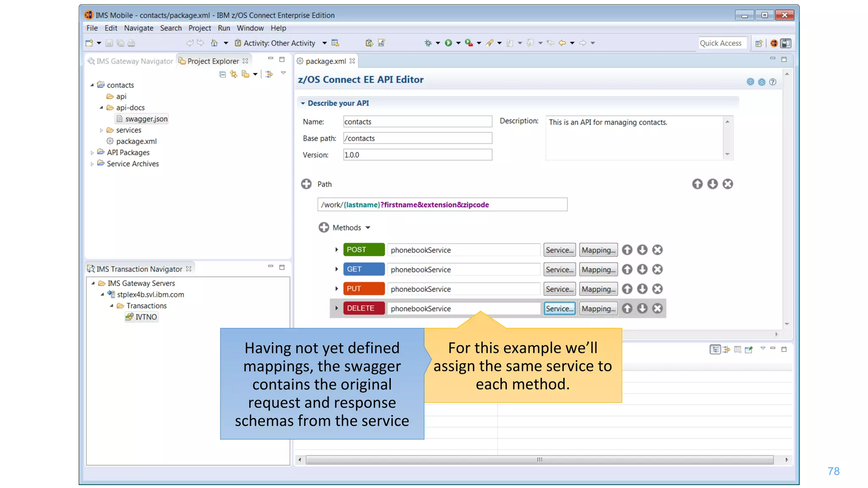The height and width of the screenshot is (488, 868).
Task: Move the path down with the arrow icon
Action: click(x=712, y=184)
